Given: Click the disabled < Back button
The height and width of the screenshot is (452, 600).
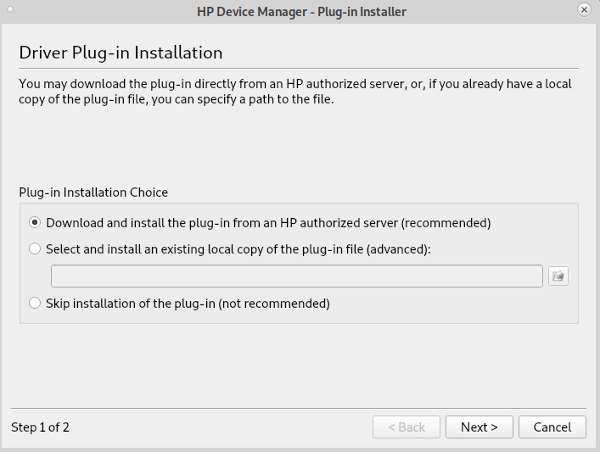Looking at the screenshot, I should [406, 427].
